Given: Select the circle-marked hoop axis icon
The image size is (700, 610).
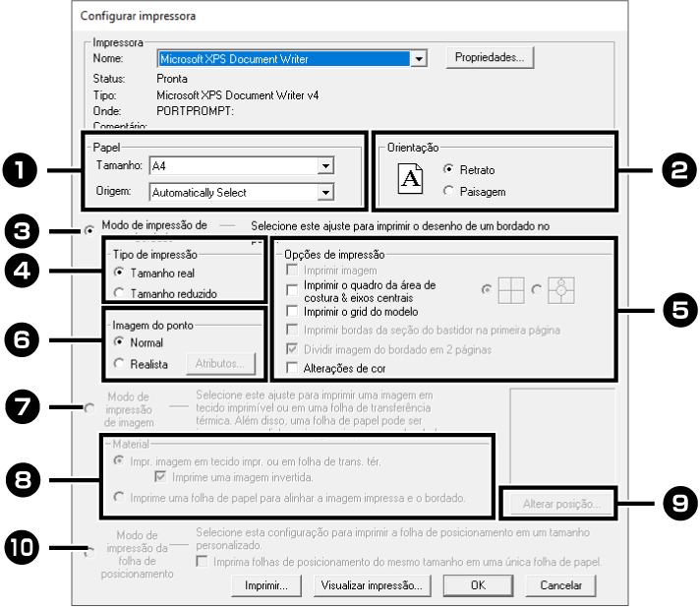Looking at the screenshot, I should click(x=558, y=290).
